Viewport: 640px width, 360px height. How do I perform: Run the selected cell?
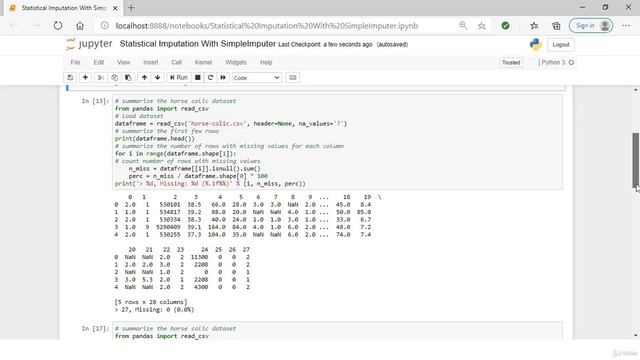[x=179, y=78]
